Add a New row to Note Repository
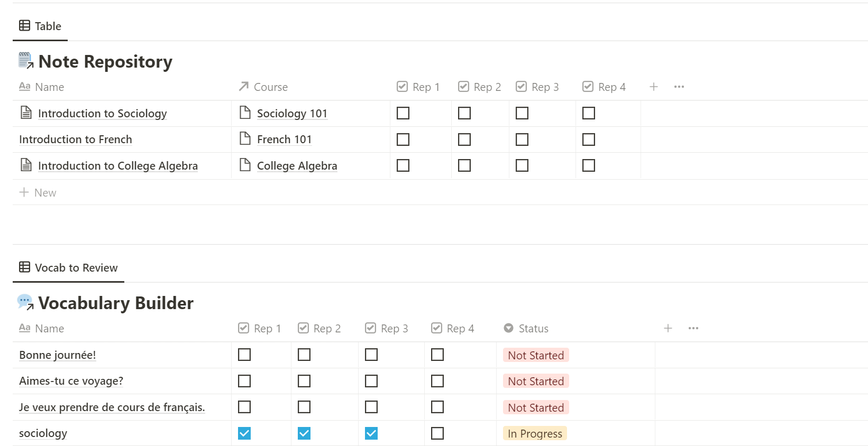Screen dimensions: 868x446 [x=38, y=192]
